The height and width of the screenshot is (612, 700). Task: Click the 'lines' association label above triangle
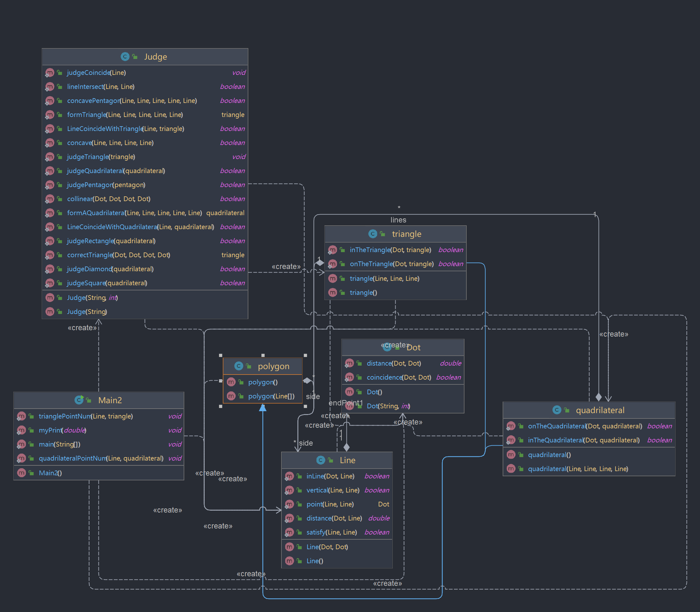(398, 220)
